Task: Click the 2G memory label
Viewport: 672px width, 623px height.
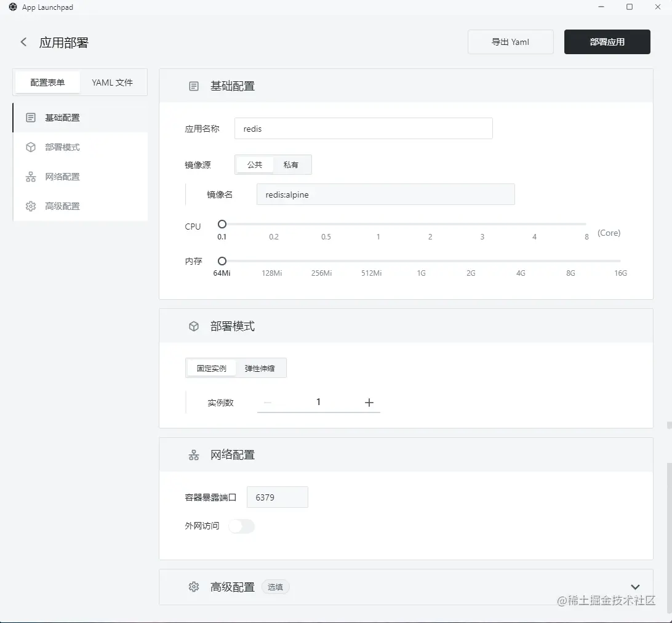Action: (x=471, y=273)
